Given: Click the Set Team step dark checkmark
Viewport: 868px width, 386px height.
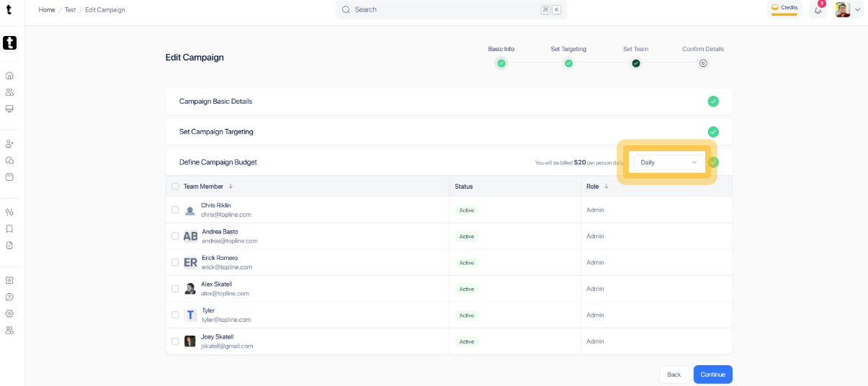Looking at the screenshot, I should click(636, 63).
